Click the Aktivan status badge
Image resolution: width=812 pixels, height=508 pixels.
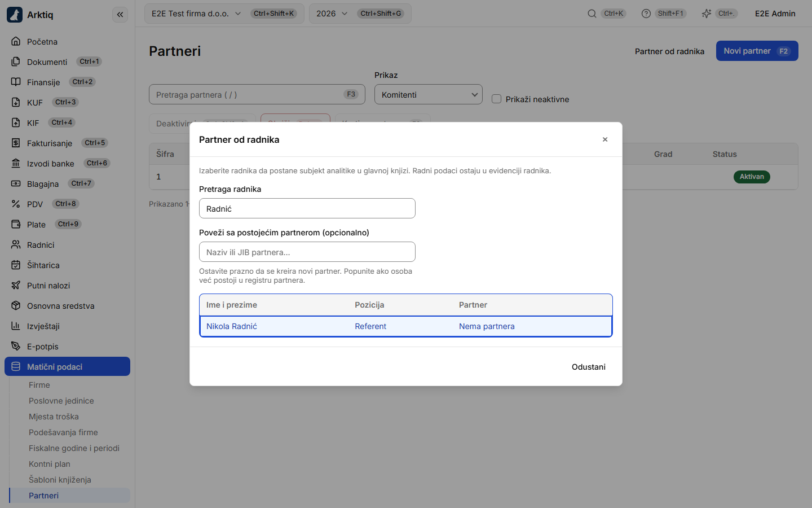752,177
